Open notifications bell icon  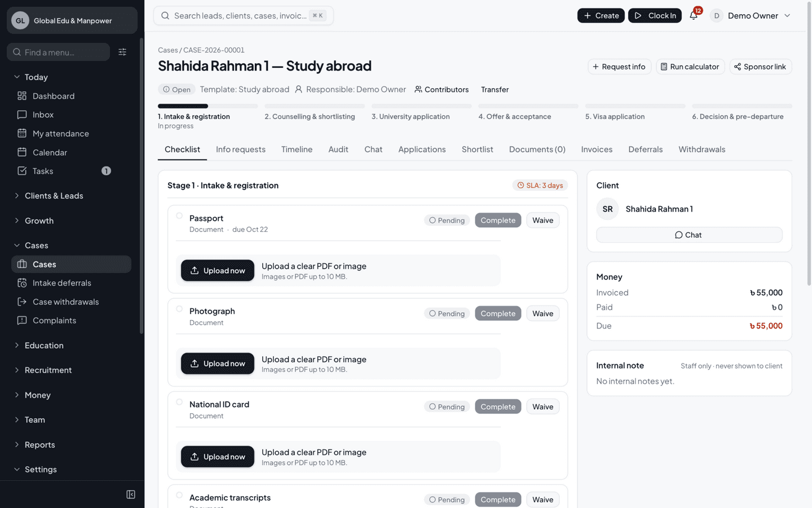[694, 15]
